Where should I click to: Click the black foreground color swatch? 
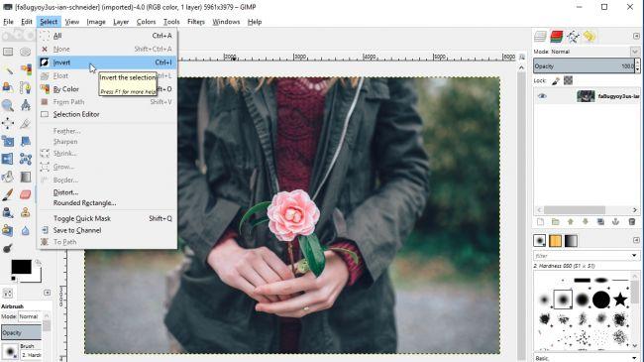click(x=21, y=267)
